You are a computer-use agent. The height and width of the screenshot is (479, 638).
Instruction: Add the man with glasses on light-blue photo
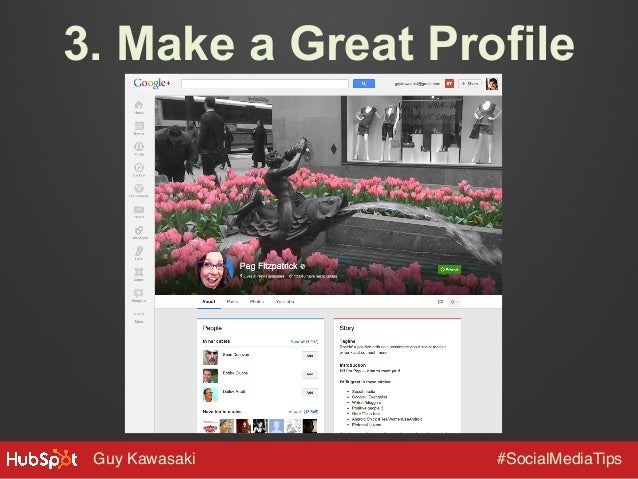[x=310, y=393]
